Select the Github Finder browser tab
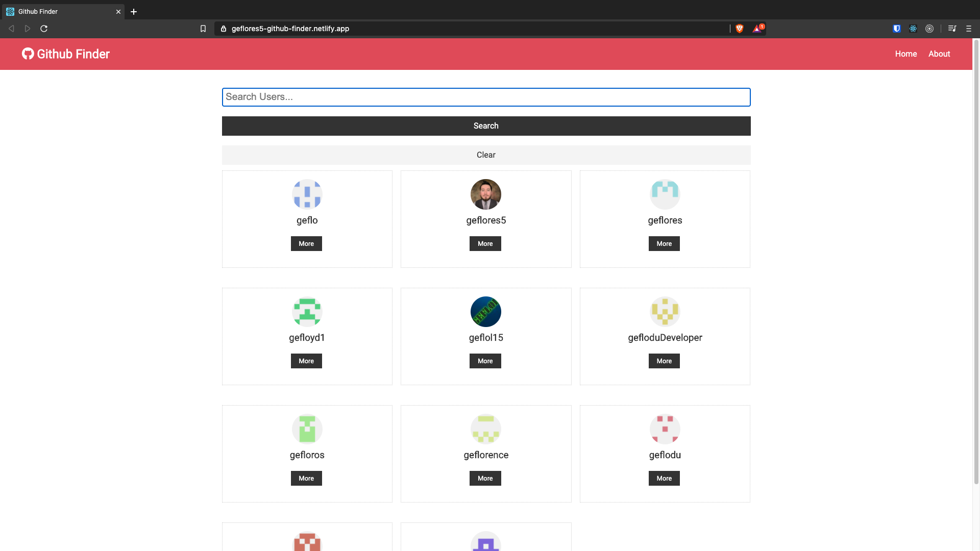 pyautogui.click(x=63, y=11)
